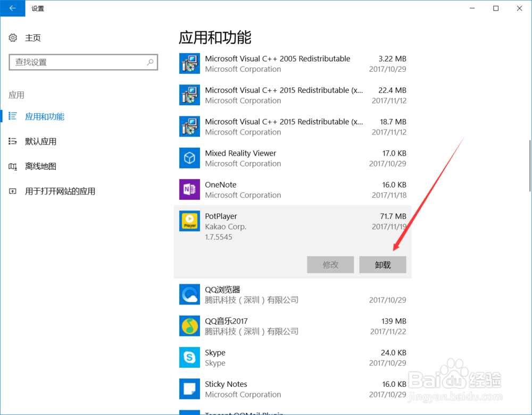This screenshot has height=415, width=532.
Task: Click the Sticky Notes app icon
Action: (189, 389)
